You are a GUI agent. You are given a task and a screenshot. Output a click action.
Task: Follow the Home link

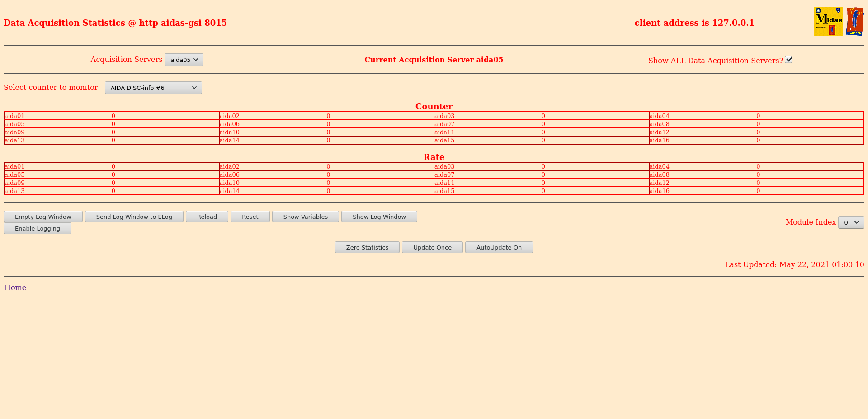click(15, 287)
